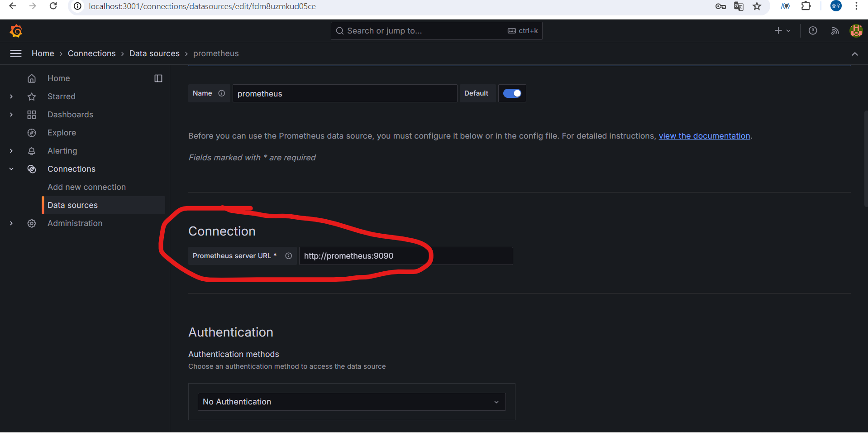Open the Grafana user avatar menu
868x433 pixels.
coord(856,31)
